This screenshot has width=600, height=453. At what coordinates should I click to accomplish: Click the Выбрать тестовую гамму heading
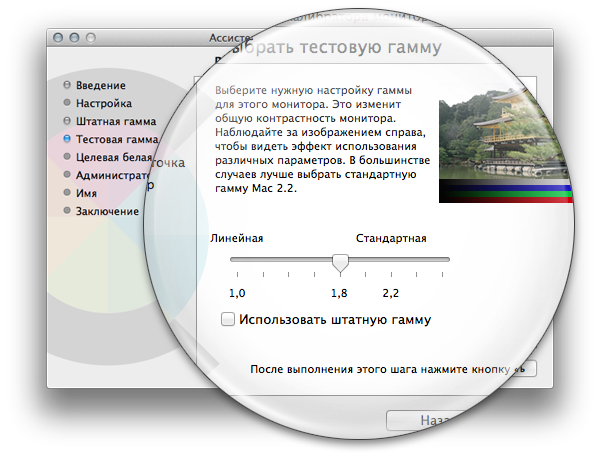335,47
